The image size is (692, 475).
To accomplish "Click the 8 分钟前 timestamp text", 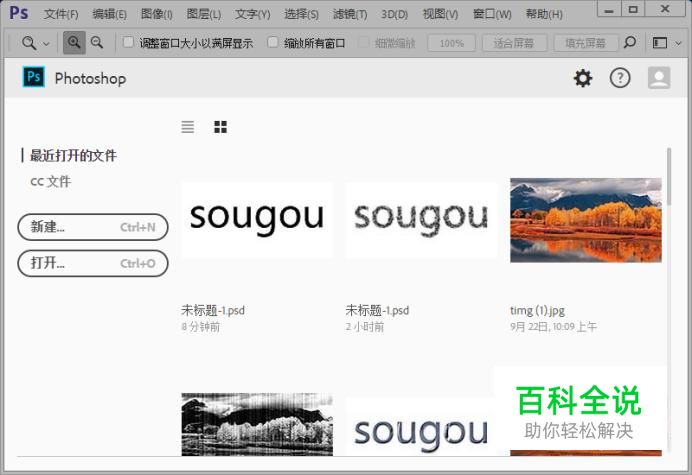I will tap(200, 327).
